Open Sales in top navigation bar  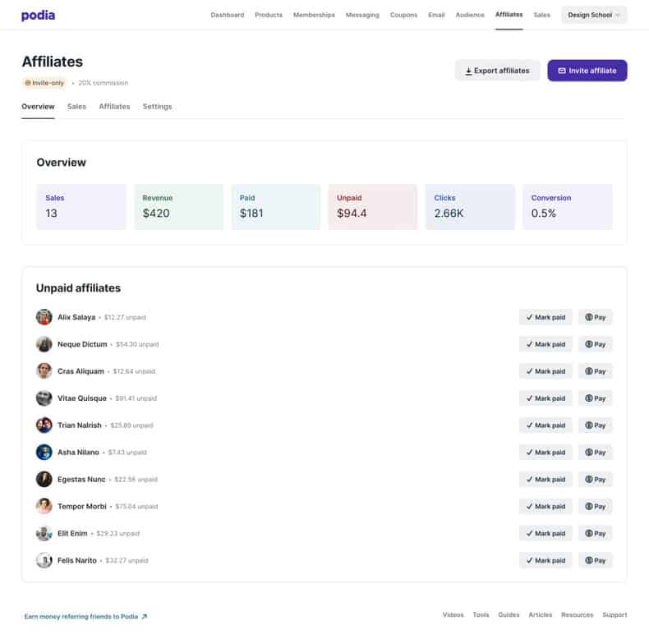[x=542, y=15]
